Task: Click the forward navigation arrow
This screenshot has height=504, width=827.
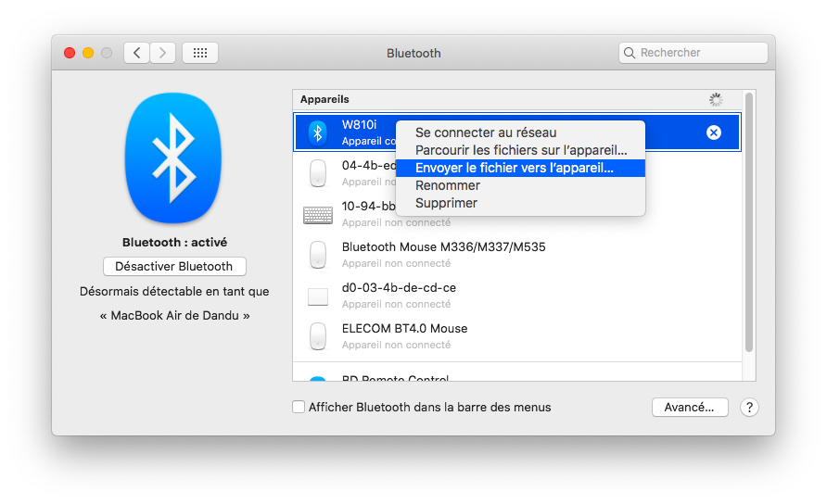Action: [x=162, y=53]
